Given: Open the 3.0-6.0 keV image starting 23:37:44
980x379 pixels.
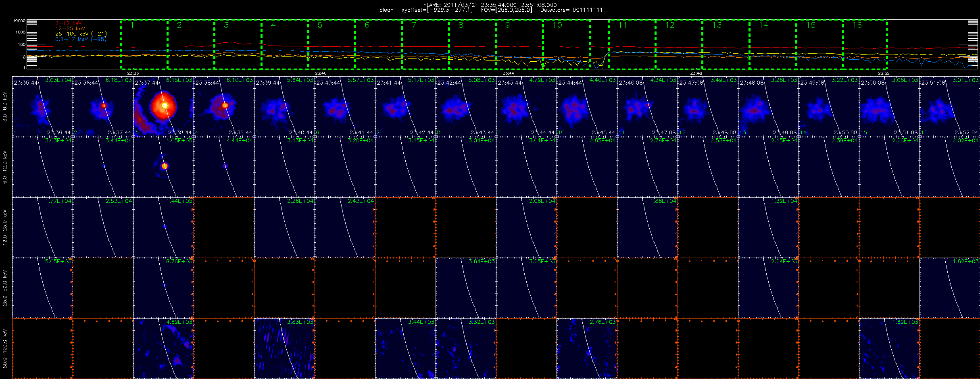Looking at the screenshot, I should (x=163, y=106).
